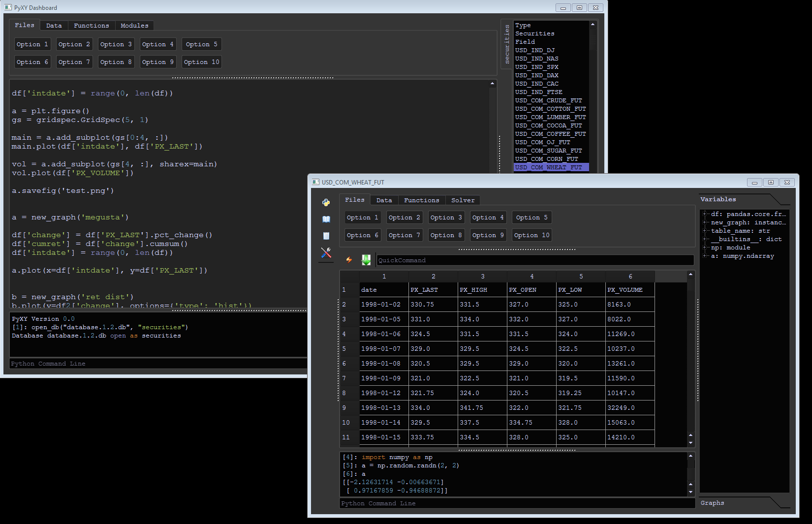Expand the np module variable node

tap(705, 247)
